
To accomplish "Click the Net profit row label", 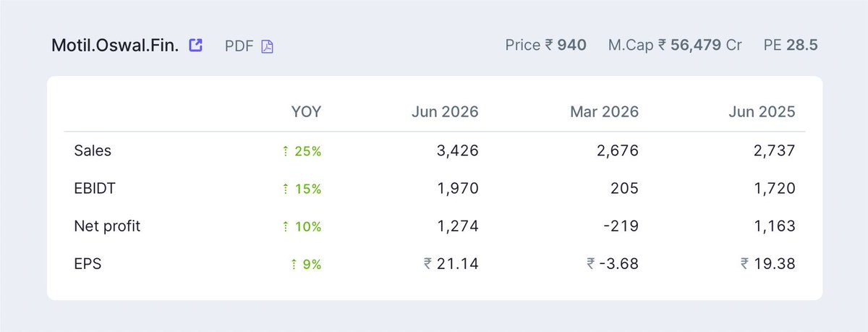I will click(x=107, y=226).
